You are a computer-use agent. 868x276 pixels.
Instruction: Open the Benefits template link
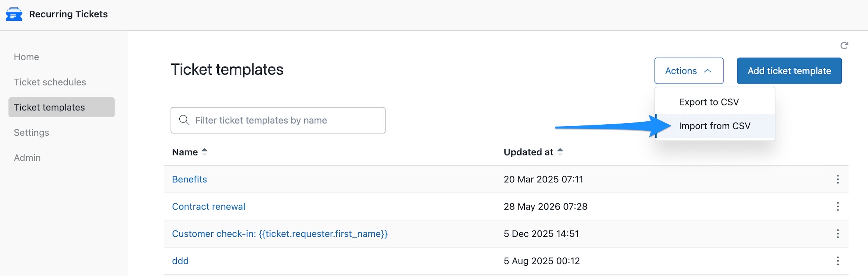[189, 179]
